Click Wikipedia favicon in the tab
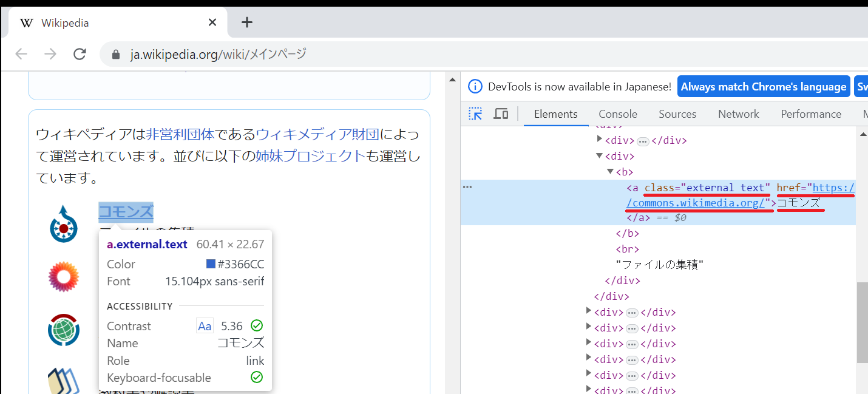 point(27,23)
